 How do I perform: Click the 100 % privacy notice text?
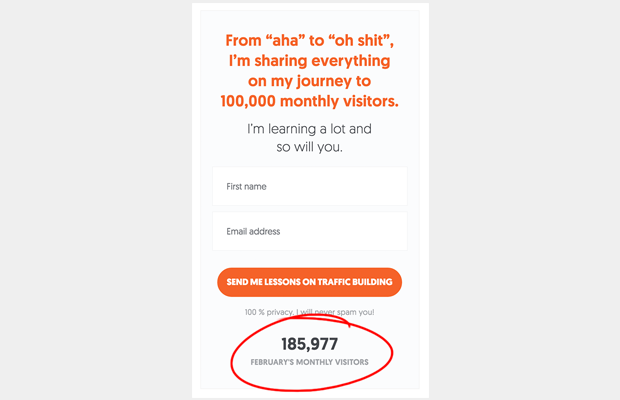coord(310,312)
